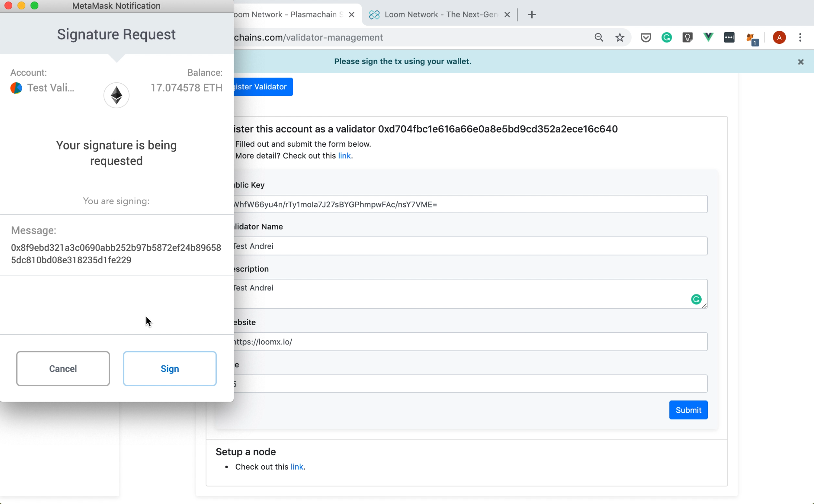Close the Loom Network Next-Gen tab
Viewport: 814px width, 504px height.
click(507, 14)
